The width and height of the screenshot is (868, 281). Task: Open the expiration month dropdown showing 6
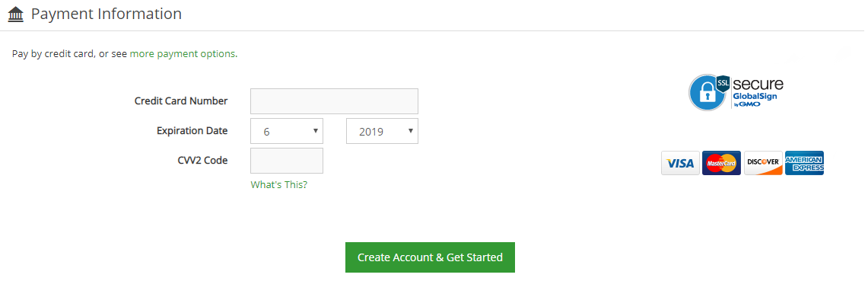click(x=287, y=131)
